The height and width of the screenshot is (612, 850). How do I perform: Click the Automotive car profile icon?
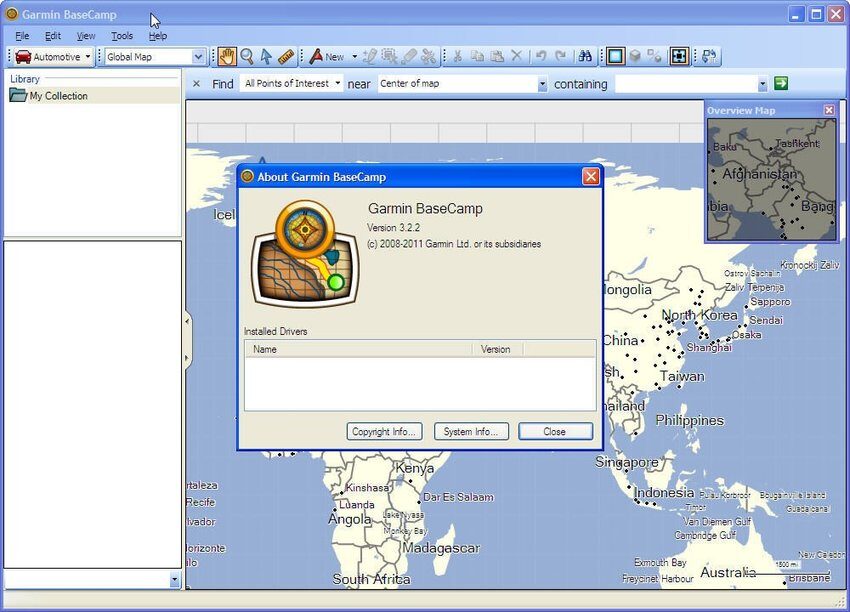click(x=23, y=56)
